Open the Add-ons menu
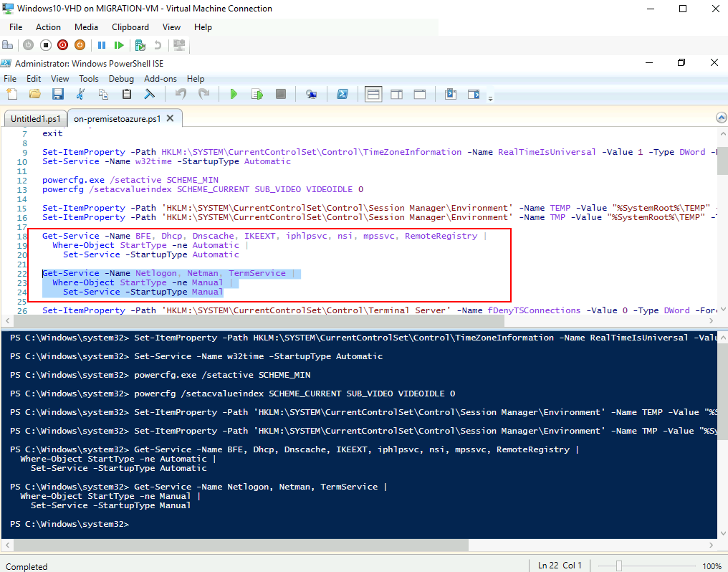This screenshot has width=728, height=572. [161, 79]
